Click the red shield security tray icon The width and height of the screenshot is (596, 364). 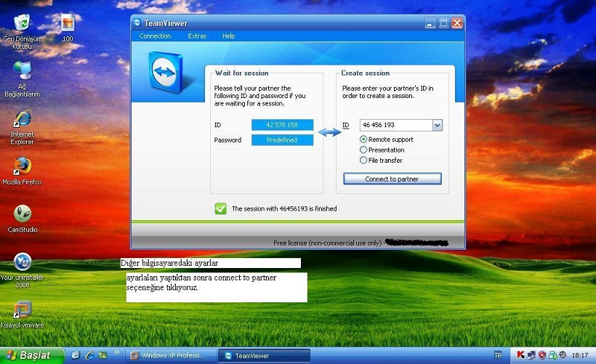coord(542,355)
